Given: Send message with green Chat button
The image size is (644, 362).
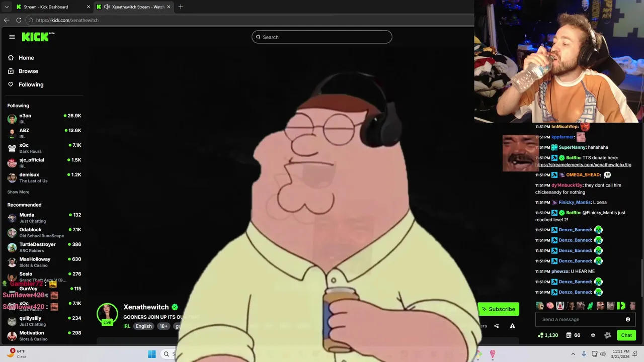Looking at the screenshot, I should pyautogui.click(x=626, y=335).
